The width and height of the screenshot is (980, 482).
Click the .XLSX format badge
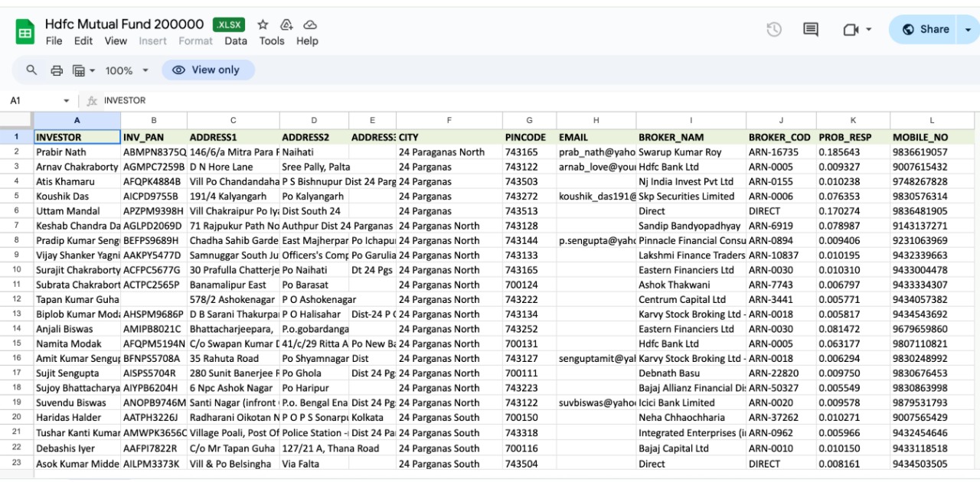(x=229, y=25)
